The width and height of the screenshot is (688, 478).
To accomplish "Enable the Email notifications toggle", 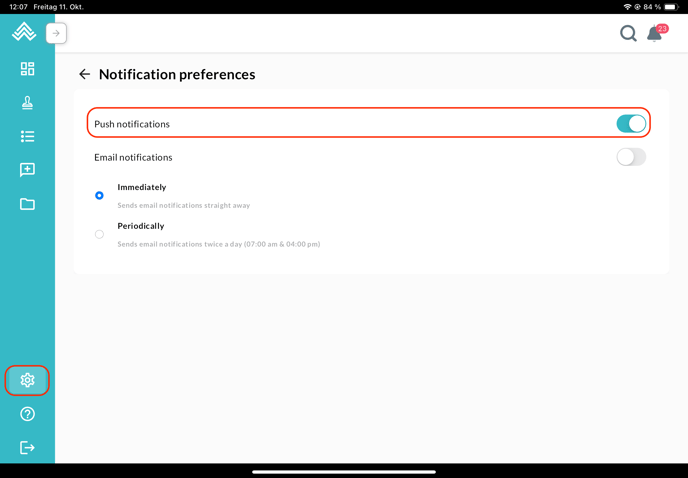I will point(631,157).
